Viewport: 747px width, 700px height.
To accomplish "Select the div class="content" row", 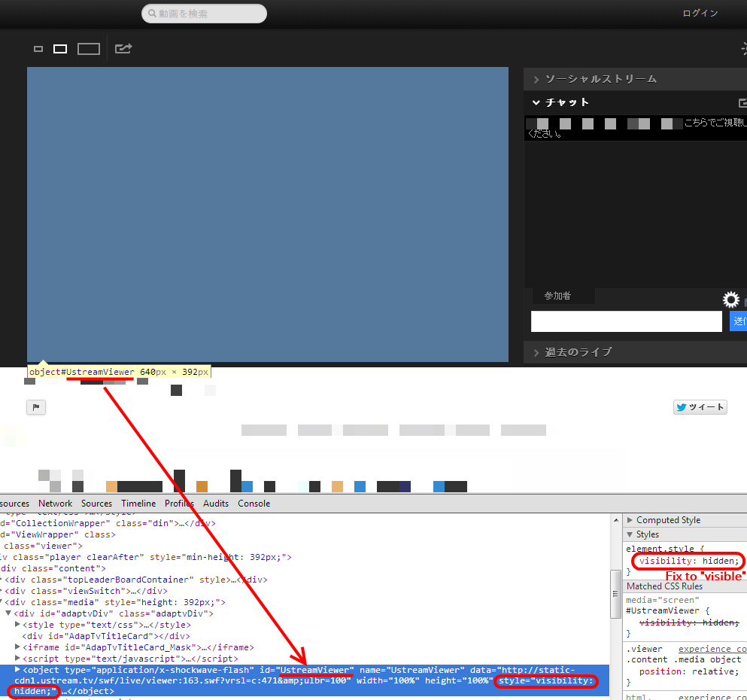I will coord(53,568).
